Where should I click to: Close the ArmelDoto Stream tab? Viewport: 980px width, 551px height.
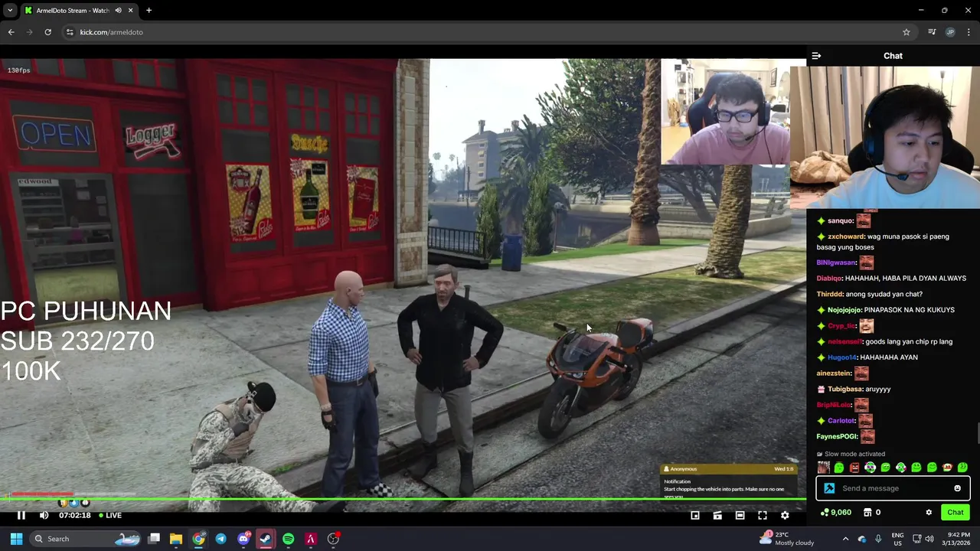(130, 11)
